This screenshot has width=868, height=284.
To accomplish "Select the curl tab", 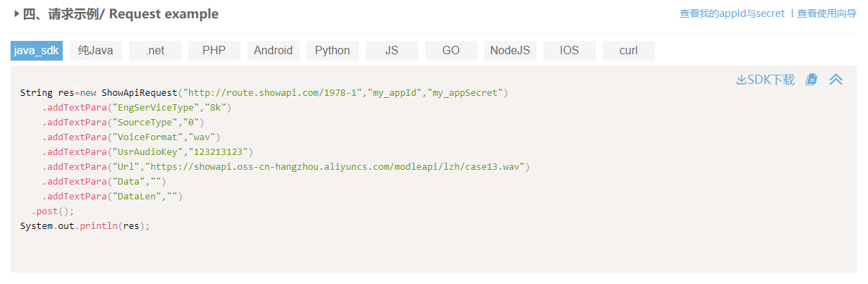I will [629, 51].
